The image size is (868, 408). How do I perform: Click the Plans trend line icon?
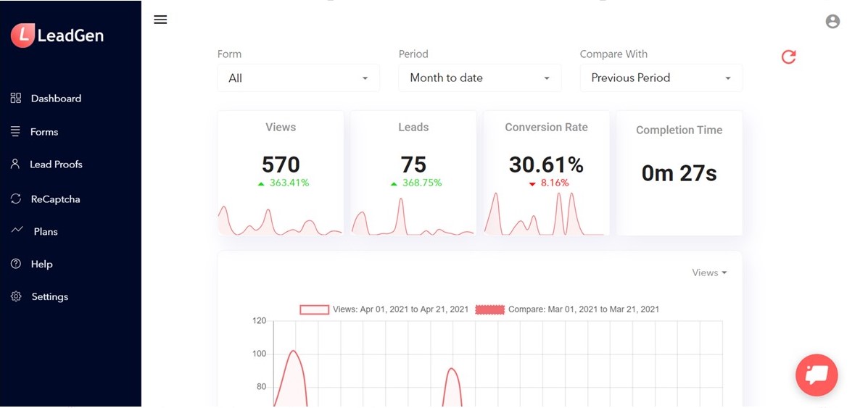tap(17, 230)
